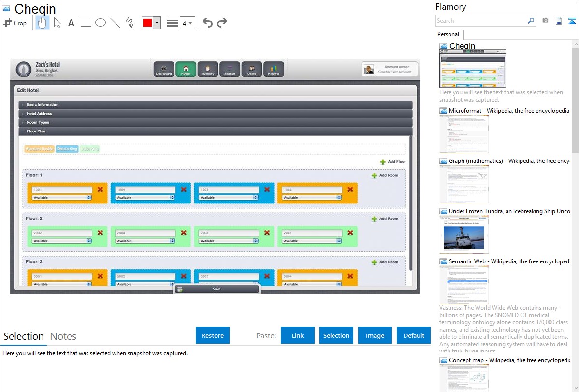Select the arrow pointer tool
This screenshot has height=392, width=579.
[x=57, y=23]
